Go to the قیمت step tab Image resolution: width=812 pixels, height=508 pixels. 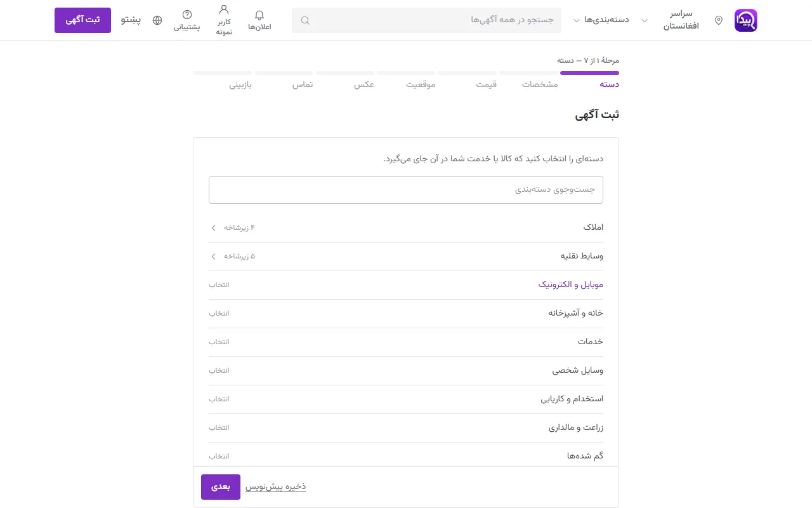(x=468, y=79)
